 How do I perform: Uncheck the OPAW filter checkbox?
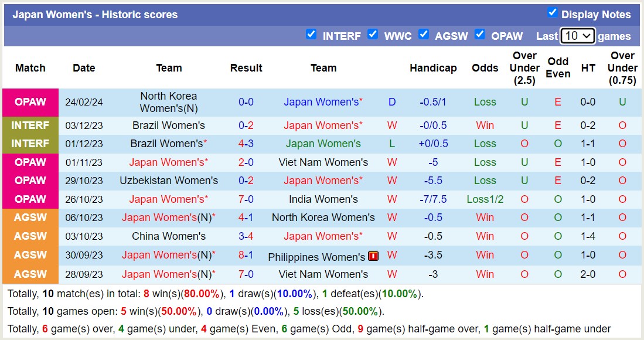pyautogui.click(x=480, y=35)
